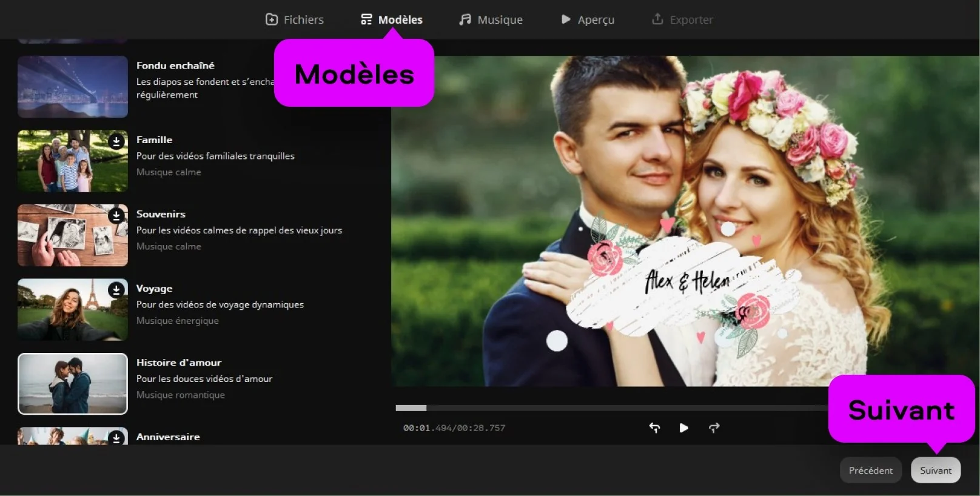Click the "Souvenirs" template title

click(x=161, y=214)
